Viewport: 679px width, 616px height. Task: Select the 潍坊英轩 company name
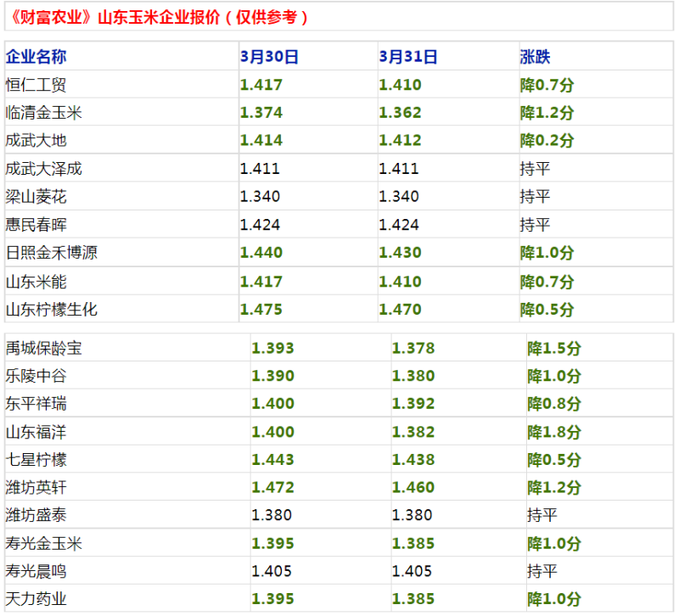click(x=36, y=487)
